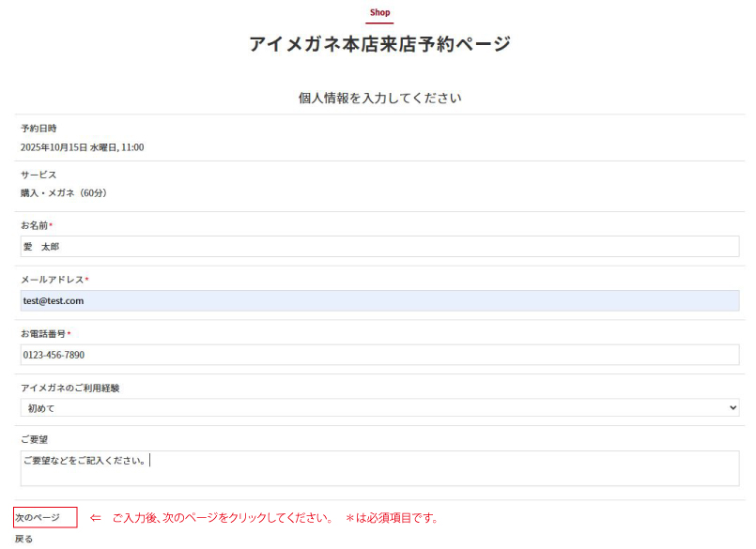The height and width of the screenshot is (549, 756).
Task: Click the red arrow instruction text
Action: tap(264, 518)
